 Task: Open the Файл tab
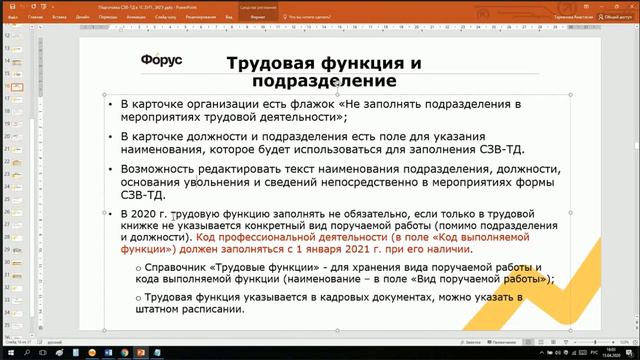point(13,17)
